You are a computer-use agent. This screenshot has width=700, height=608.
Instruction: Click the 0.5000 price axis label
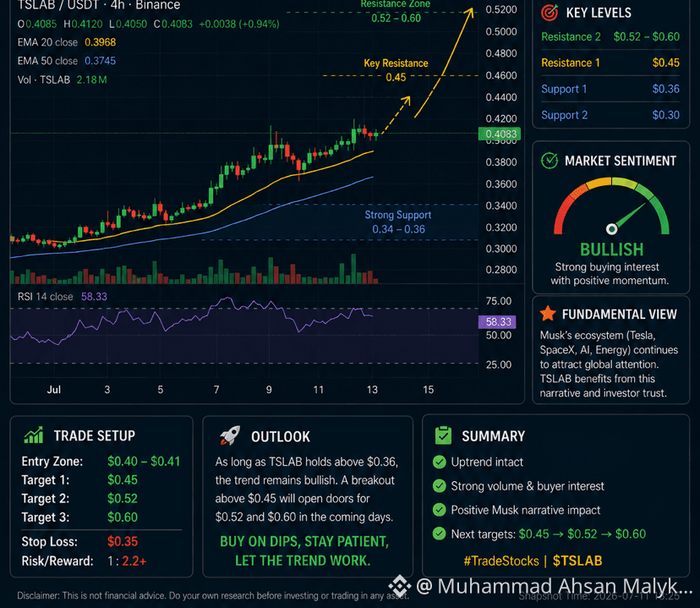(500, 31)
